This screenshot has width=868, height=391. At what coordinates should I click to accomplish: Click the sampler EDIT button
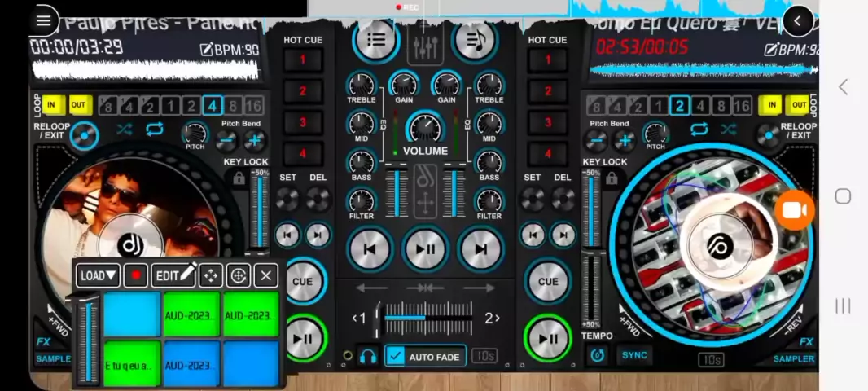click(173, 275)
